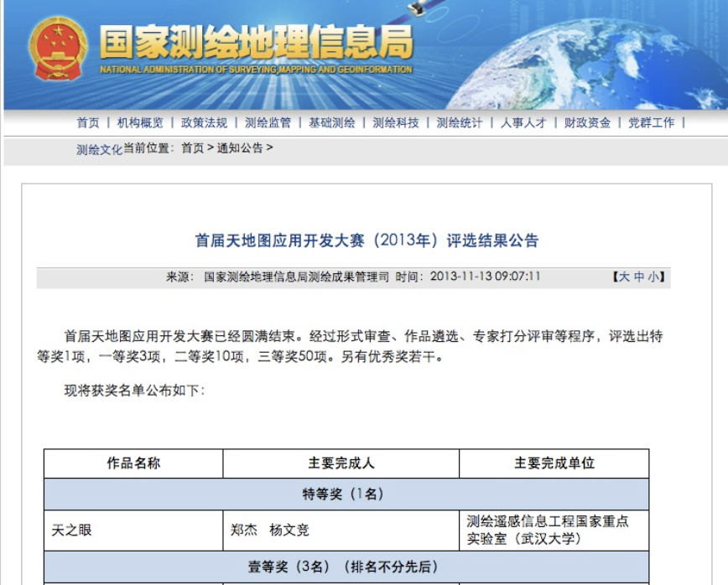The height and width of the screenshot is (585, 728).
Task: Set font size to 小
Action: pos(653,277)
